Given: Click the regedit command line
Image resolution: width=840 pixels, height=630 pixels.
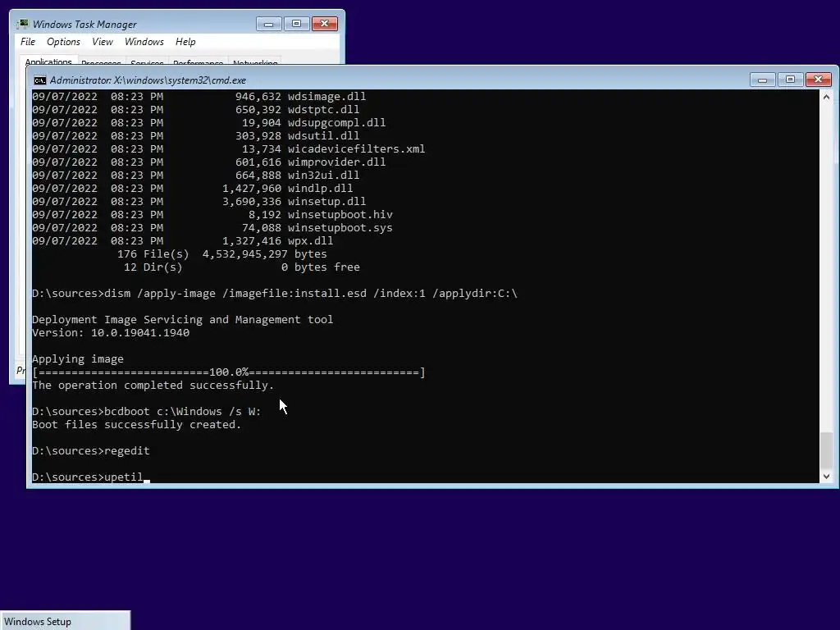Looking at the screenshot, I should point(91,451).
